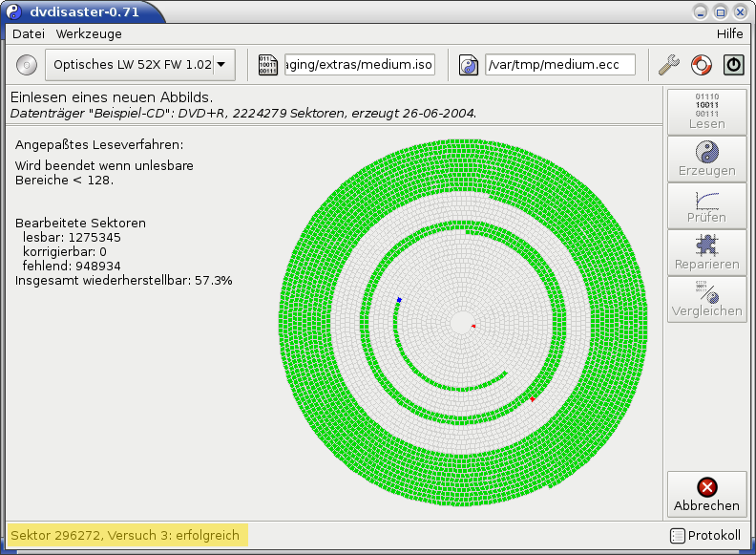Click the blue marker on the disc spiral
The width and height of the screenshot is (756, 555).
(399, 300)
